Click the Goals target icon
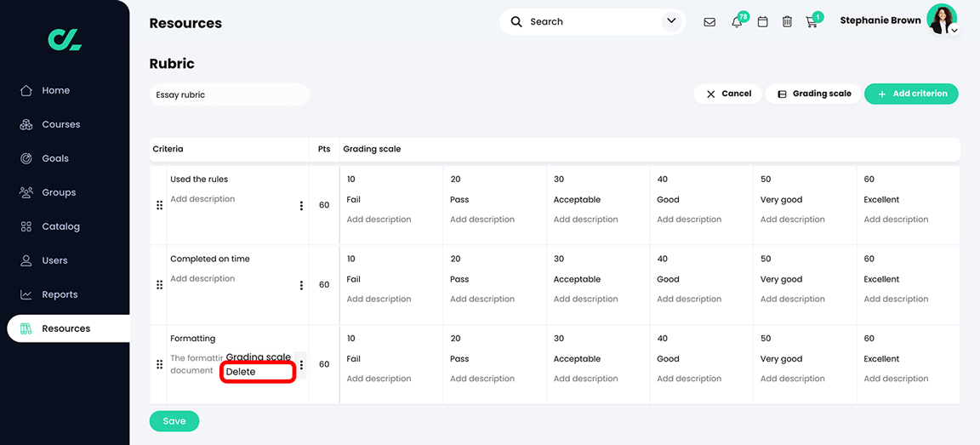The image size is (980, 445). [x=26, y=159]
